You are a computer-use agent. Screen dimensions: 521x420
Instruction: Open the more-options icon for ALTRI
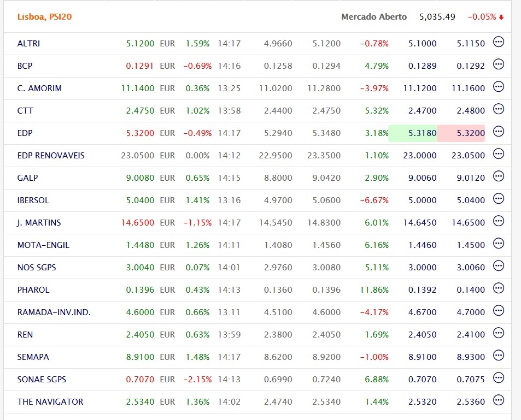[498, 42]
